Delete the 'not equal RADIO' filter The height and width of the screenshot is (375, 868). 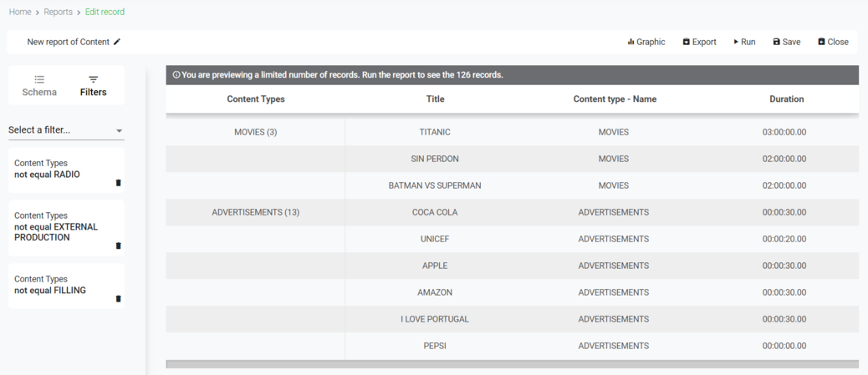[118, 183]
